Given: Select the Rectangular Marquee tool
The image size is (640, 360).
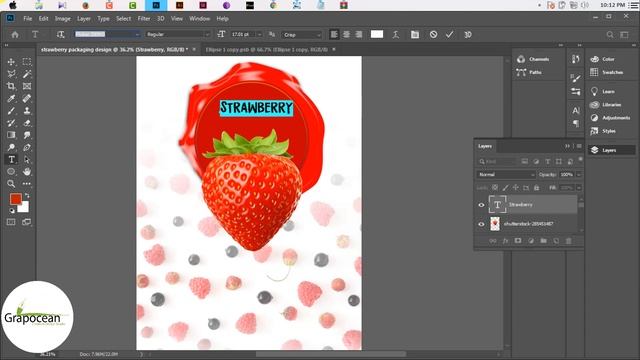Looking at the screenshot, I should pos(27,62).
